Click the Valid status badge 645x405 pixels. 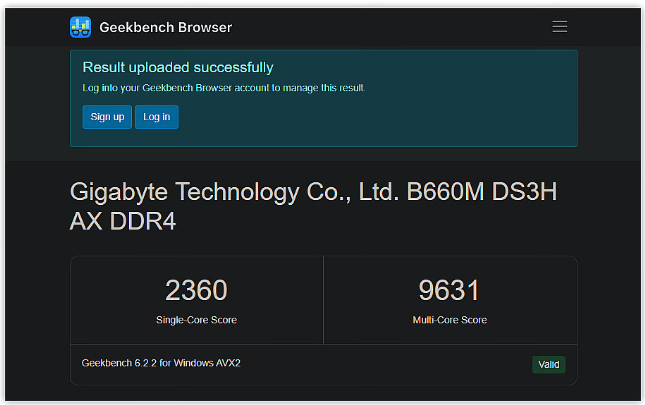[x=548, y=365]
